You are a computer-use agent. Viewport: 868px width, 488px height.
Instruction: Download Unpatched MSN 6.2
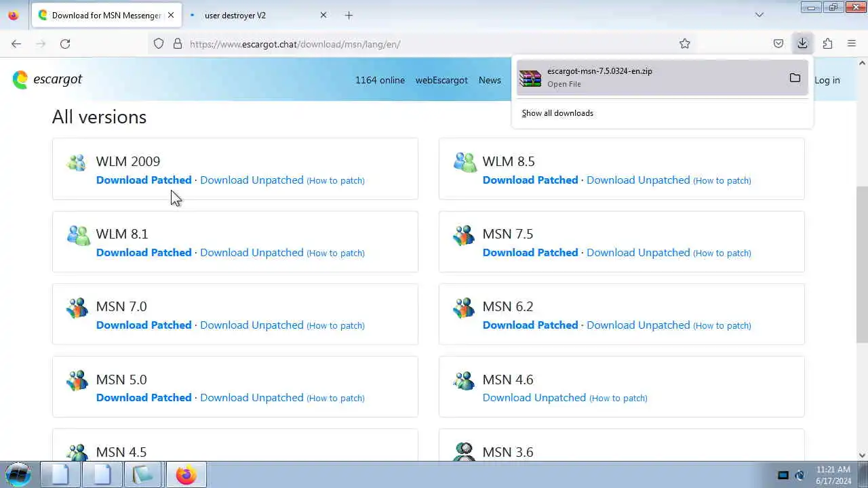(638, 325)
